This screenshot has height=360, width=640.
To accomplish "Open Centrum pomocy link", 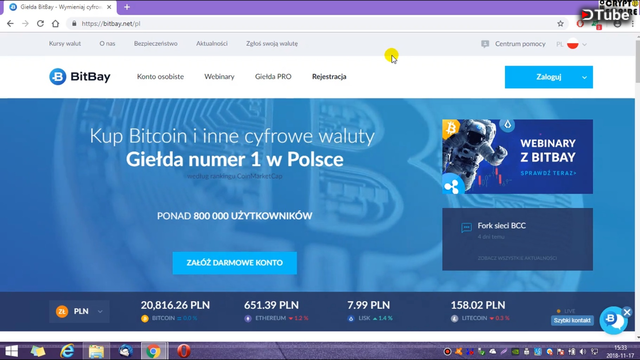I will 520,44.
